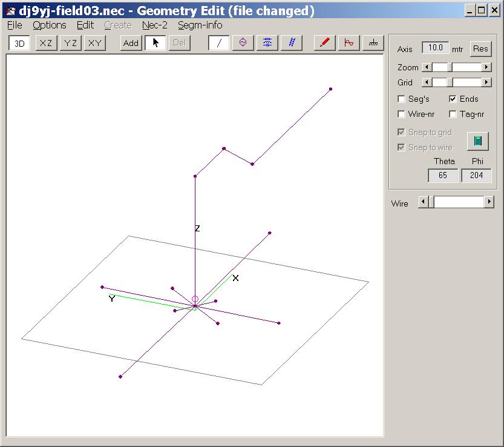Click Zoom slider left arrow
The image size is (504, 447).
(427, 67)
